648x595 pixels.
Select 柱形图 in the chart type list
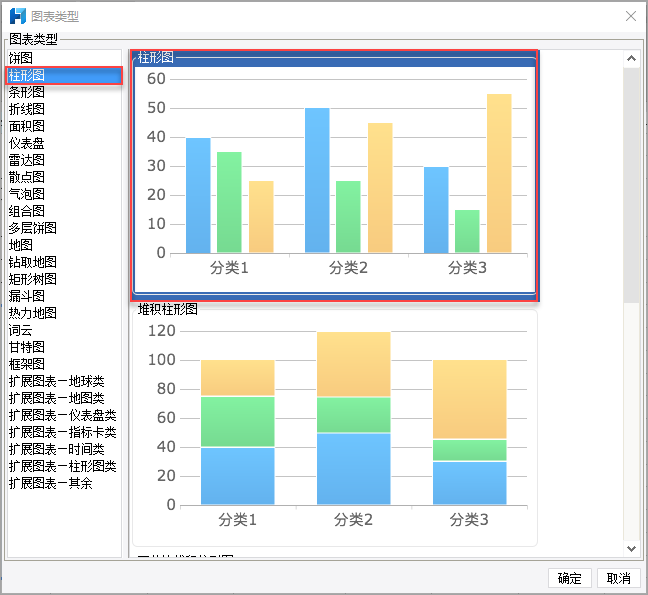click(x=64, y=75)
